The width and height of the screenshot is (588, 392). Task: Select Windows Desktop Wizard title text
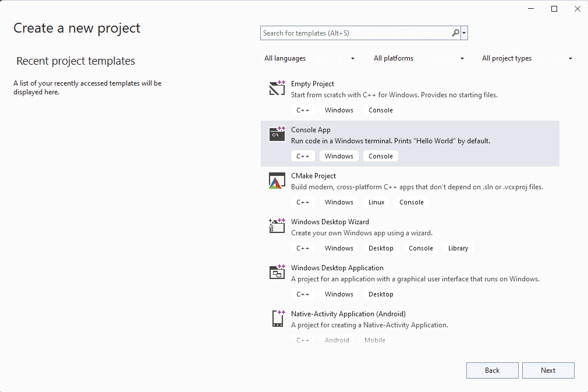click(x=330, y=222)
